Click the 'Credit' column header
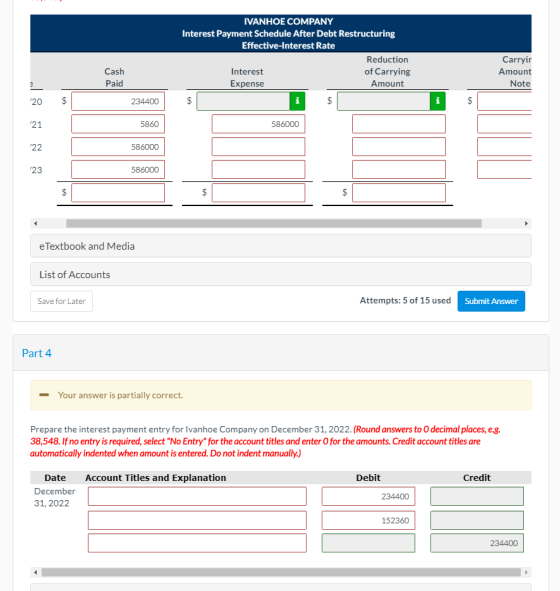Screen dimensions: 560x591 [x=477, y=478]
